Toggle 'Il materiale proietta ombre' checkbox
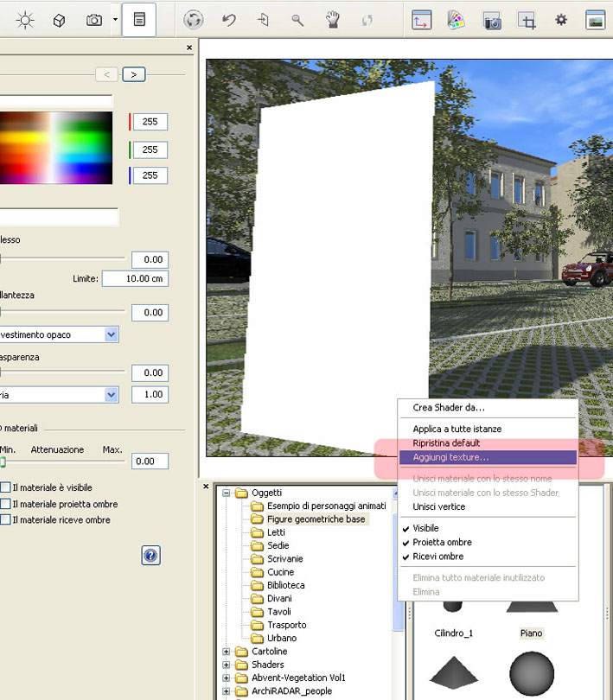613x700 pixels. pyautogui.click(x=5, y=504)
